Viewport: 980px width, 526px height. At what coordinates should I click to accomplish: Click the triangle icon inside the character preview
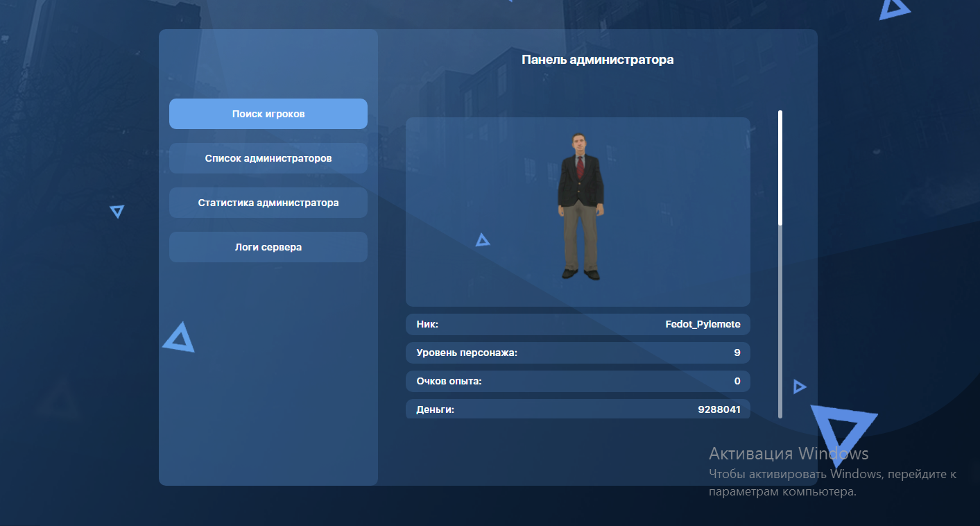tap(483, 240)
